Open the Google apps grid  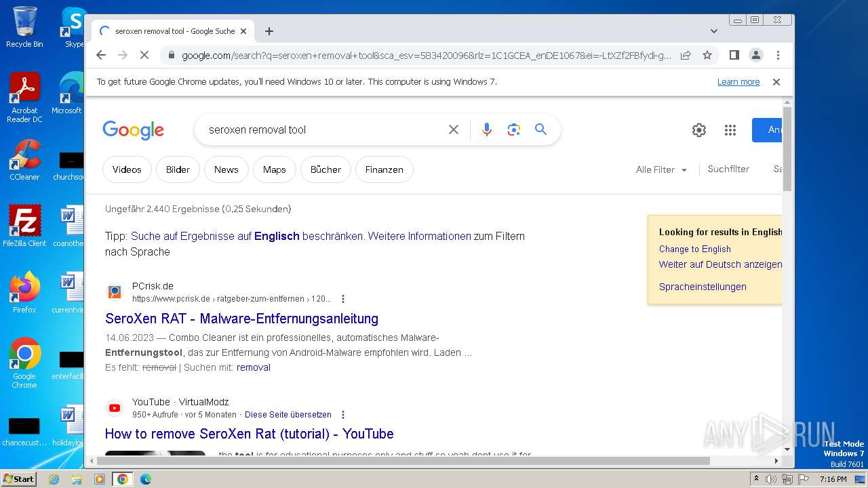(x=730, y=130)
